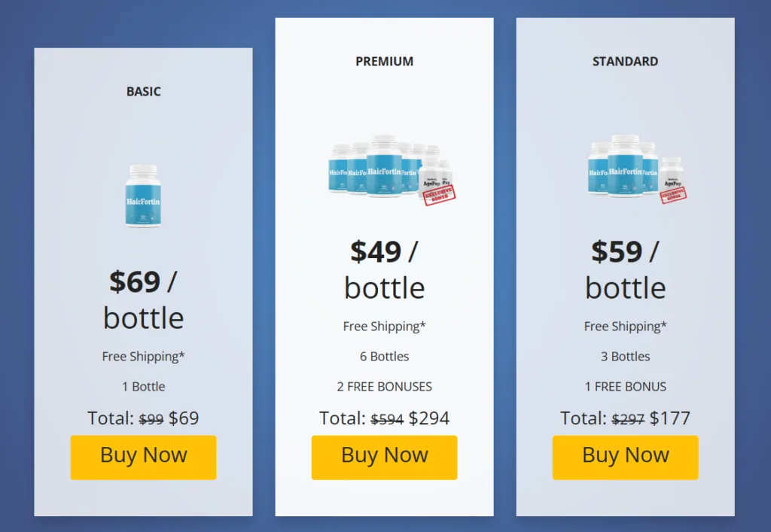Click the Total: $177 price on Standard plan
The image size is (771, 532).
[625, 418]
